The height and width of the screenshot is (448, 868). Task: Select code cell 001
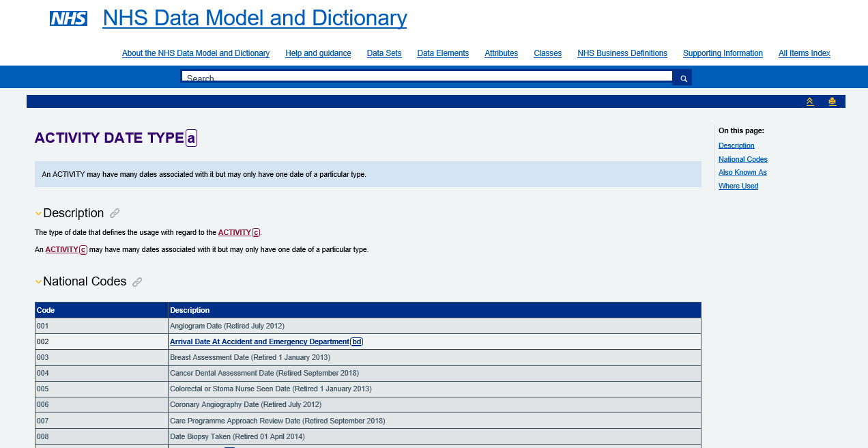point(101,326)
